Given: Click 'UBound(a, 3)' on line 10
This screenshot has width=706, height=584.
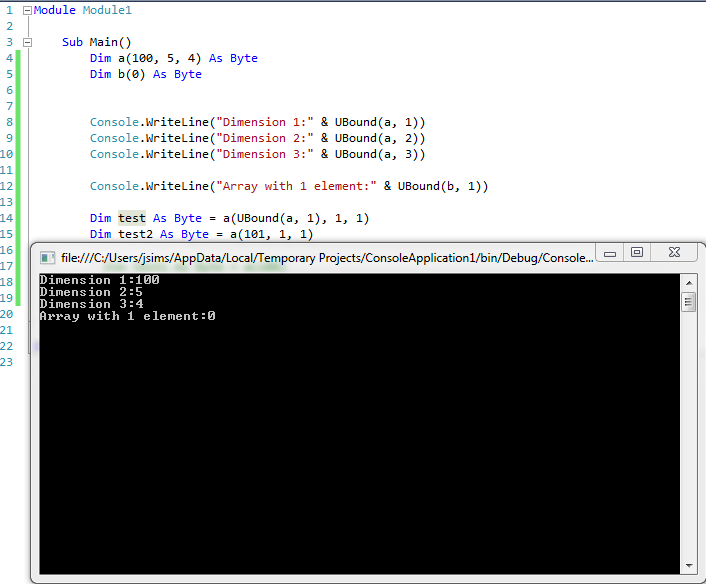Looking at the screenshot, I should click(x=376, y=154).
